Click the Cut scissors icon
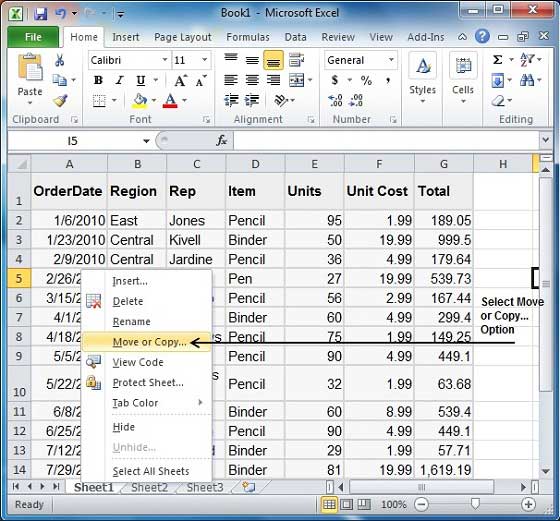The image size is (560, 521). [x=59, y=60]
